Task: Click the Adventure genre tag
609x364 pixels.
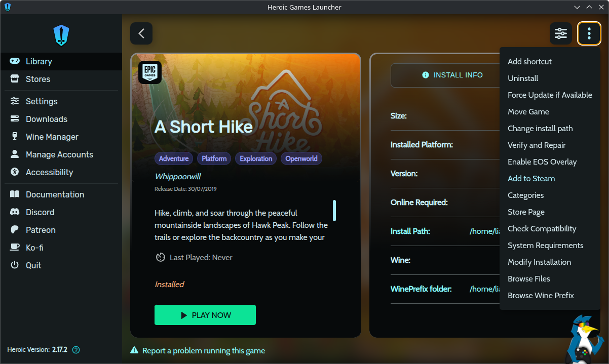Action: coord(174,158)
